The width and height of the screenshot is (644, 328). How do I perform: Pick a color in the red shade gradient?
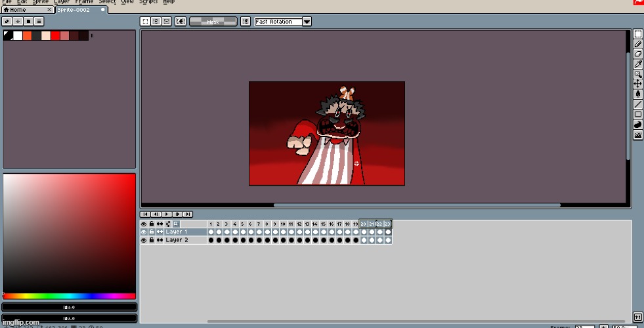coord(69,233)
